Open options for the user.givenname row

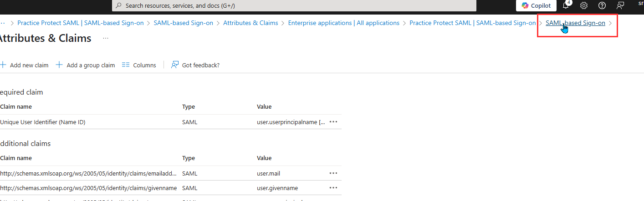[333, 188]
